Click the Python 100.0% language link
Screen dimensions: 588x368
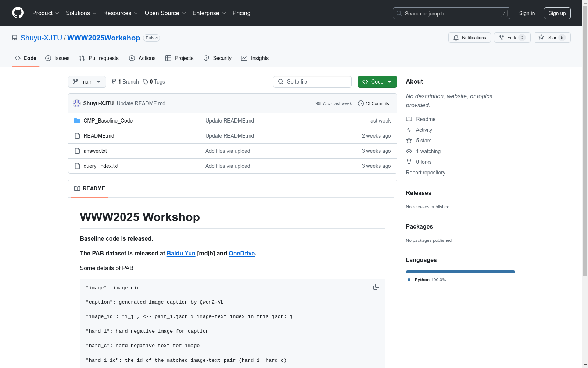click(x=427, y=280)
